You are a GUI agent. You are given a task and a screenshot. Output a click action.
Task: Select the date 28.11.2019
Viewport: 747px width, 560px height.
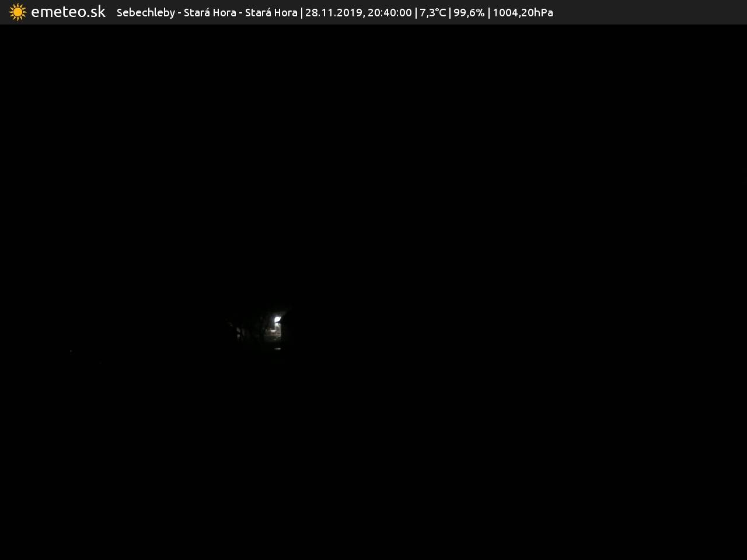pos(333,13)
